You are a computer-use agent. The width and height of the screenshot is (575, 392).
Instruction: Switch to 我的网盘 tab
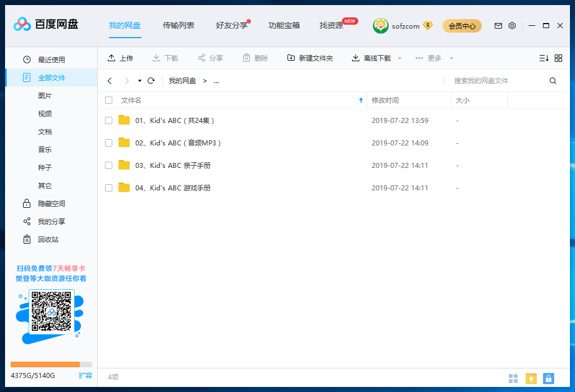(x=125, y=25)
